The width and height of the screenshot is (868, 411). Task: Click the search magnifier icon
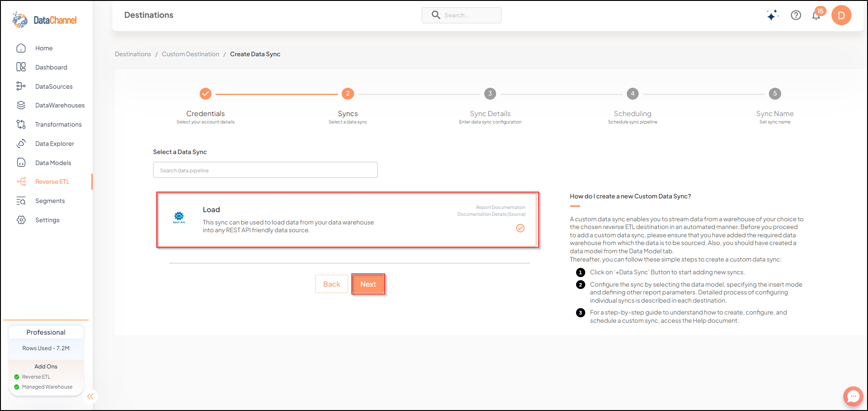pos(436,15)
